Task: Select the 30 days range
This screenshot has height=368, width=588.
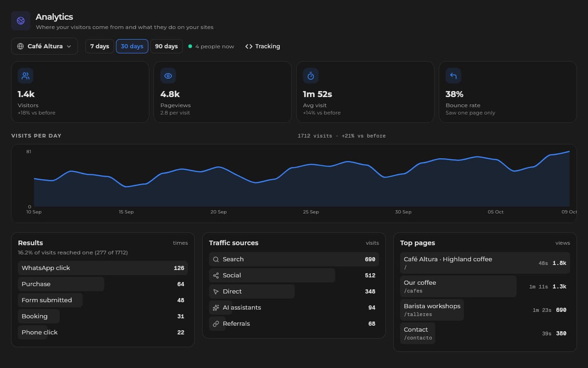Action: pyautogui.click(x=132, y=46)
